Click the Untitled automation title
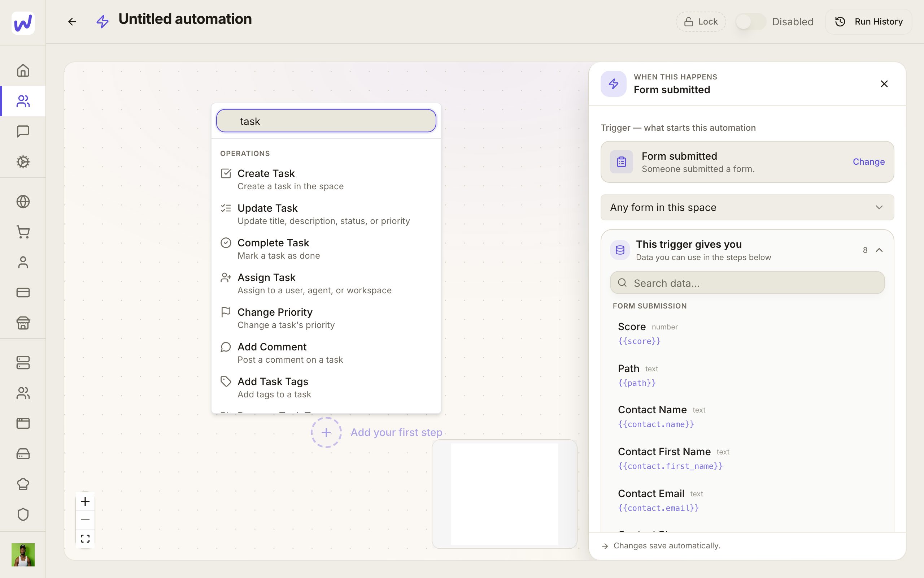This screenshot has width=924, height=578. pos(185,19)
